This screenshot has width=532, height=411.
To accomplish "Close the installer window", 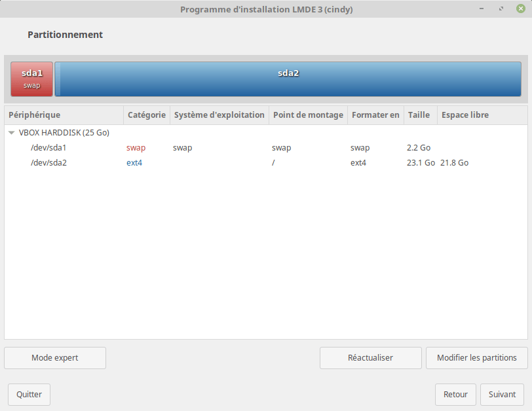I will [x=520, y=9].
